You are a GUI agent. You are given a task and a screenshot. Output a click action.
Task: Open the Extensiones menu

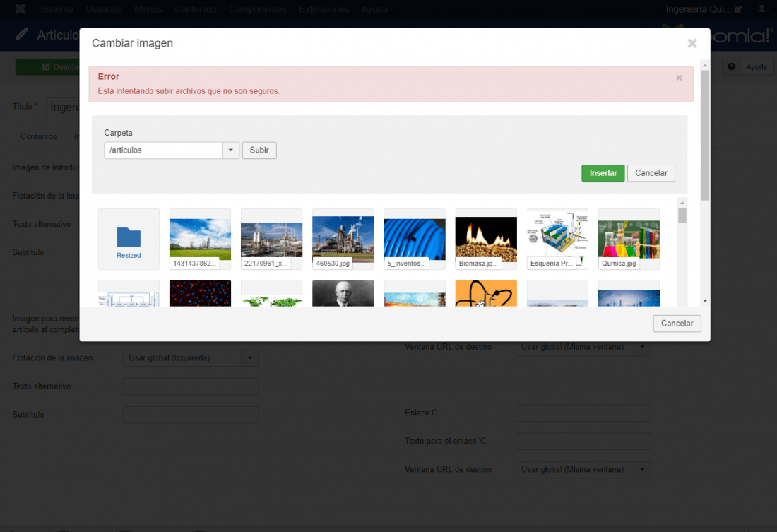click(x=324, y=9)
